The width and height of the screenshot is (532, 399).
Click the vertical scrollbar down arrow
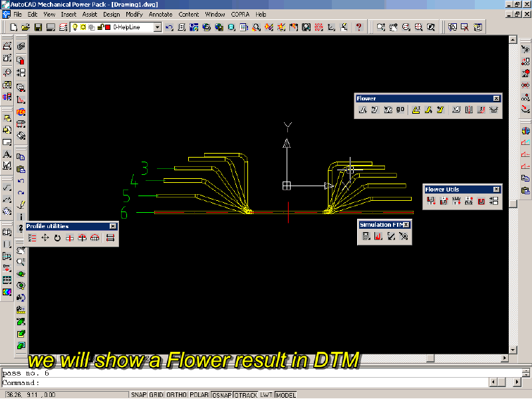click(513, 350)
